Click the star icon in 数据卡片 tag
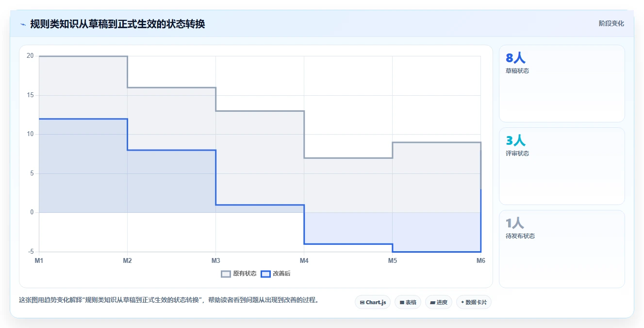The image size is (644, 328). pyautogui.click(x=462, y=302)
